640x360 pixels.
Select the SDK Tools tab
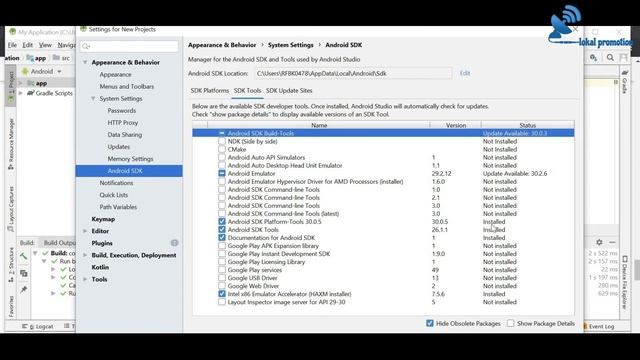(x=247, y=91)
